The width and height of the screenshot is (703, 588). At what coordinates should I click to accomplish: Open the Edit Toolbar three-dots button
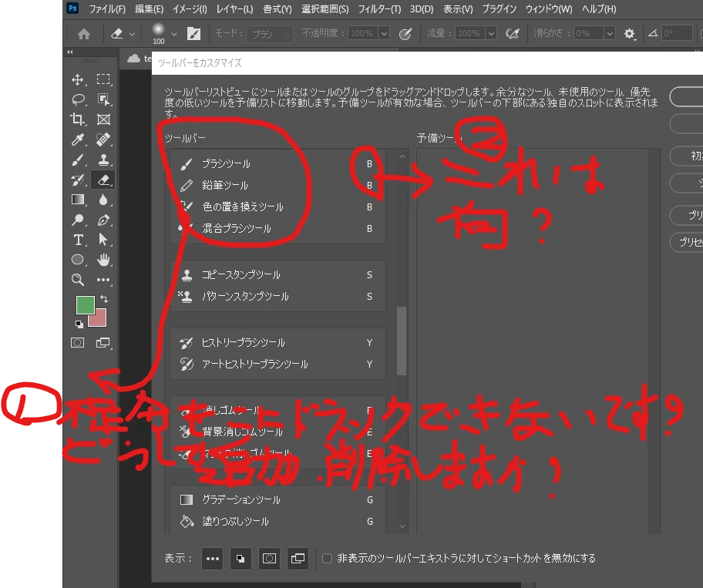pyautogui.click(x=103, y=280)
